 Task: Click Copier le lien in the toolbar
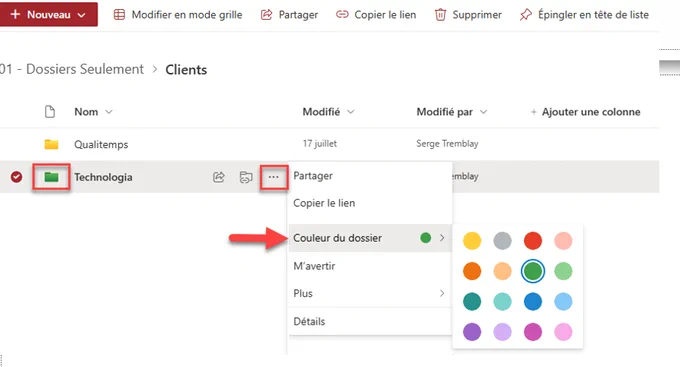[x=376, y=15]
